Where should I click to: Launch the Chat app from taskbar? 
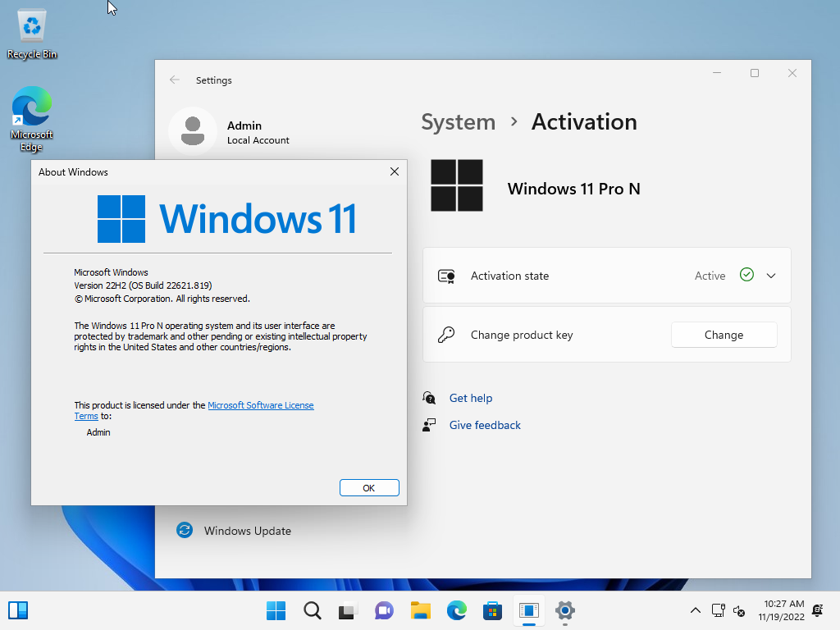coord(384,610)
